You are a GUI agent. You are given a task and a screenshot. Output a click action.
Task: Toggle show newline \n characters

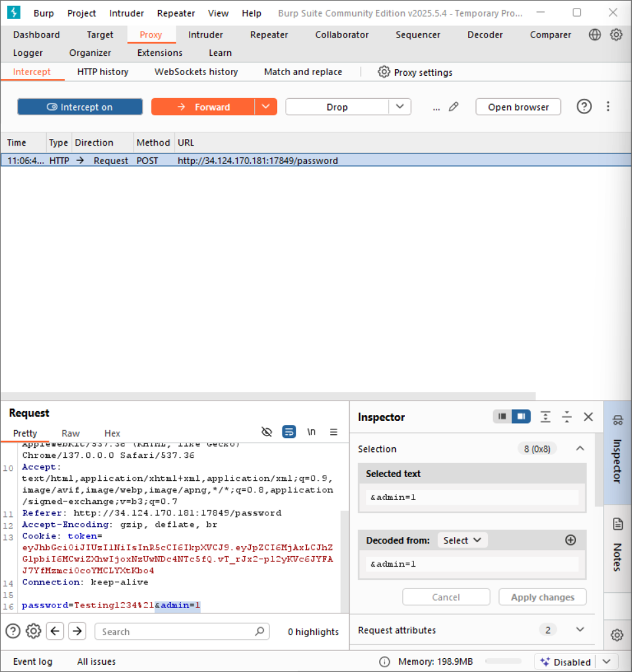coord(311,432)
